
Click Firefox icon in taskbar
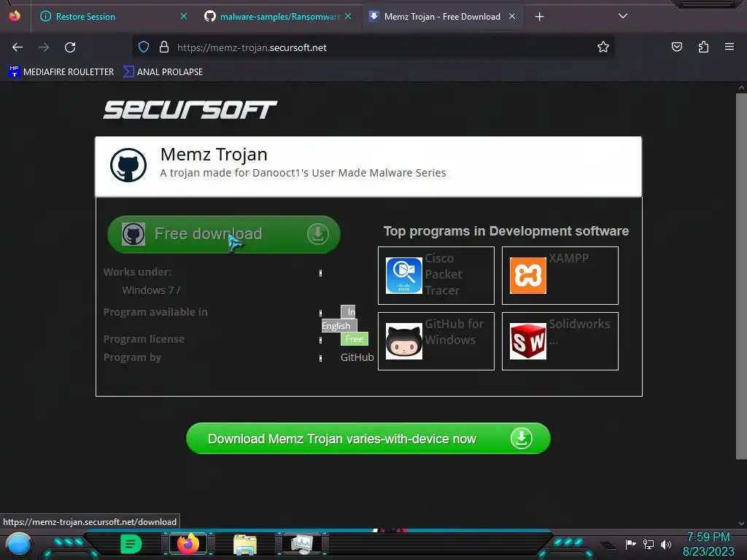(x=188, y=544)
